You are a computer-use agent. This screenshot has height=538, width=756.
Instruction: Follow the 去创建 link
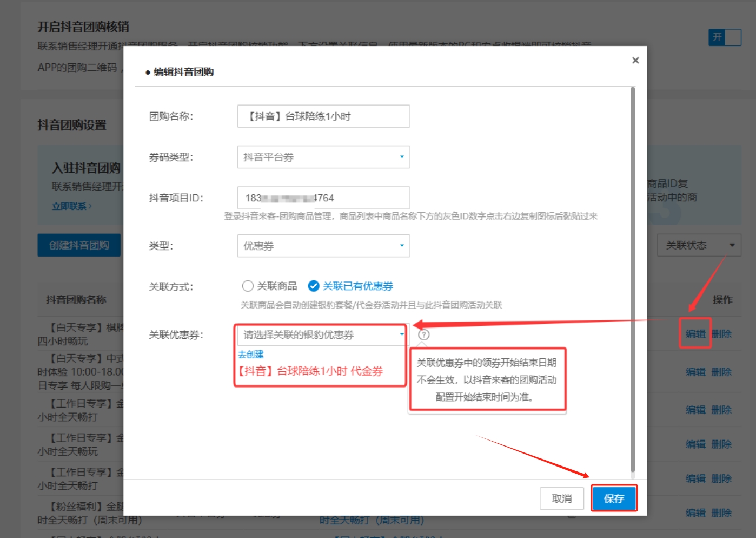[251, 355]
